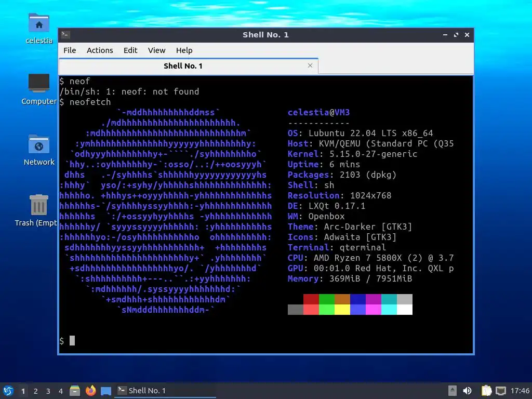Click the OS line Lubuntu 22.04 LTS
Screen dimensions: 532x399
(x=361, y=133)
